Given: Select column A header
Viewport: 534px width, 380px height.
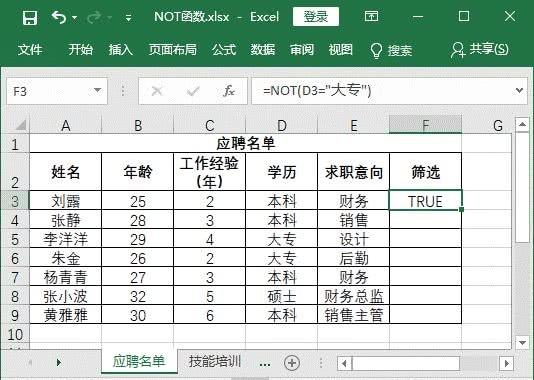Looking at the screenshot, I should point(66,126).
